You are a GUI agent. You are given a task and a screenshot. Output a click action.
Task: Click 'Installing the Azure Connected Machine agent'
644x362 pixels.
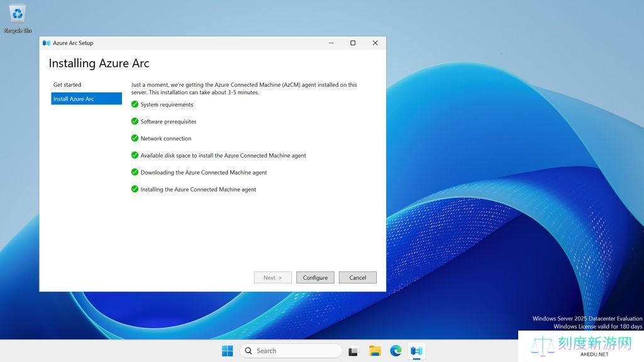tap(198, 189)
